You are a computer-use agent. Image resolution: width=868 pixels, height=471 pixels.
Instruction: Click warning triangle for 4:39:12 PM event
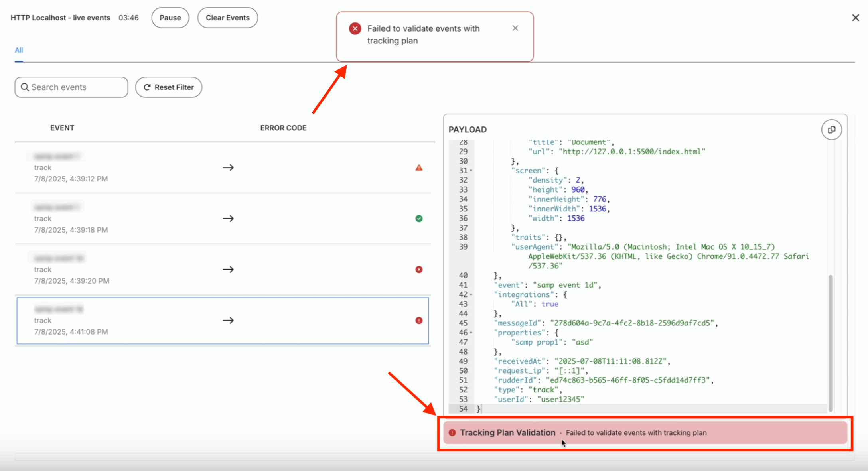(419, 168)
